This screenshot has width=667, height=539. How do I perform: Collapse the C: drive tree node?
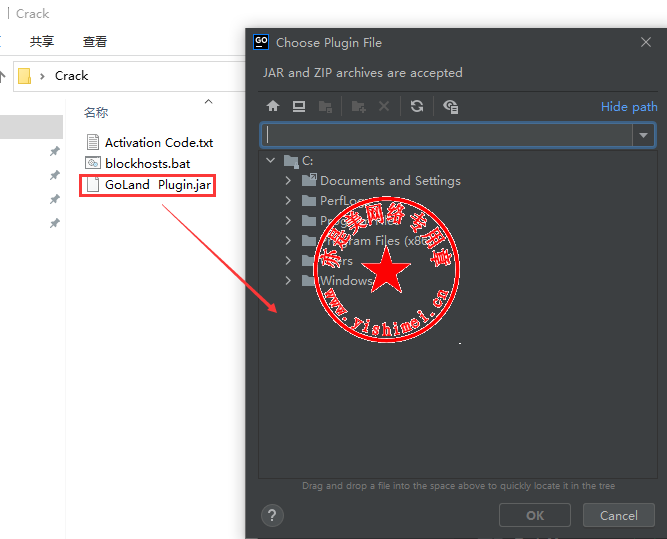point(271,160)
